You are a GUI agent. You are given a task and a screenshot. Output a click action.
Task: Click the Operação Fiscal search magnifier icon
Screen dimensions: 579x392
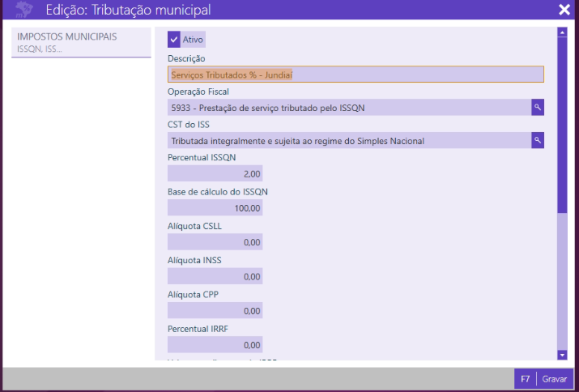coord(537,107)
